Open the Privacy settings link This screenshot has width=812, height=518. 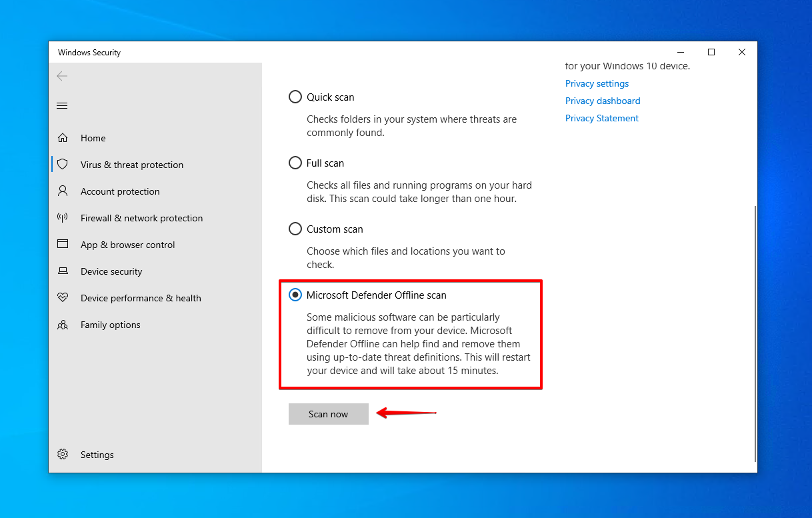(597, 84)
